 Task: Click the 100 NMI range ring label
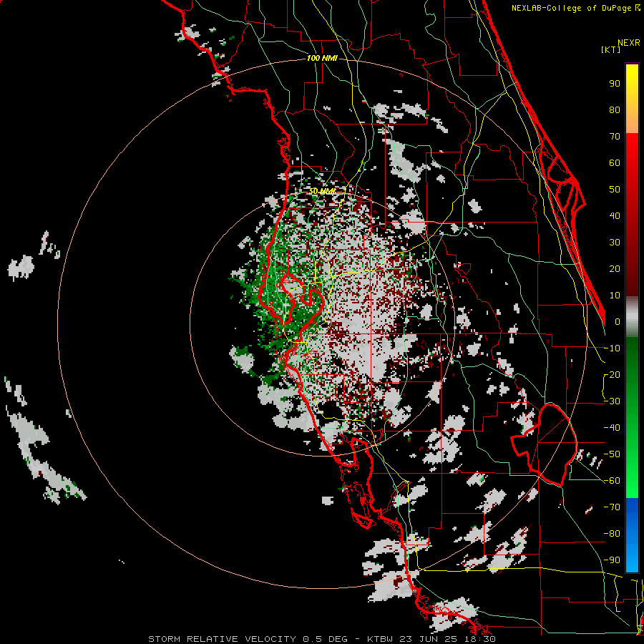point(322,59)
